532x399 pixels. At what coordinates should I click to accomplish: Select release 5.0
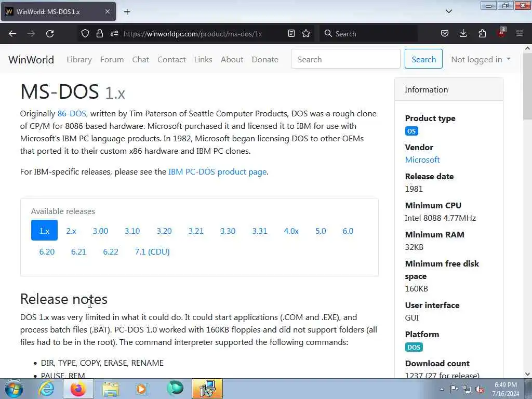320,231
